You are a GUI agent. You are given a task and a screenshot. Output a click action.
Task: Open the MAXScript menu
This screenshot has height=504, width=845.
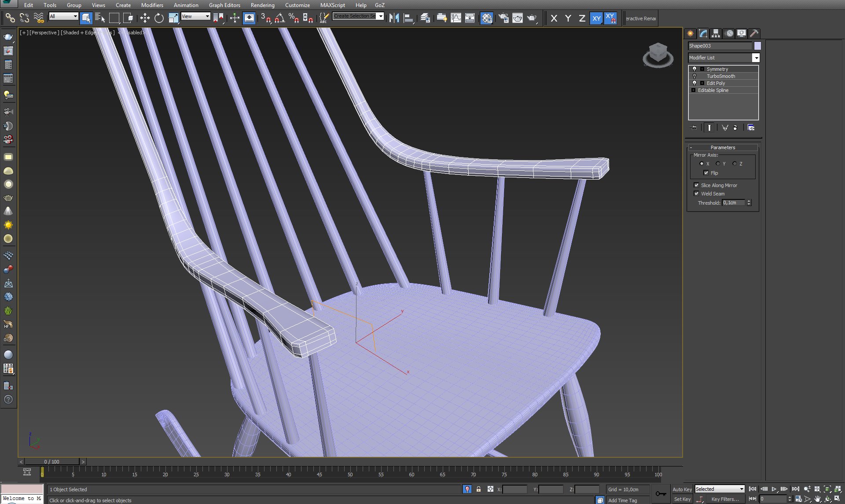[x=332, y=5]
